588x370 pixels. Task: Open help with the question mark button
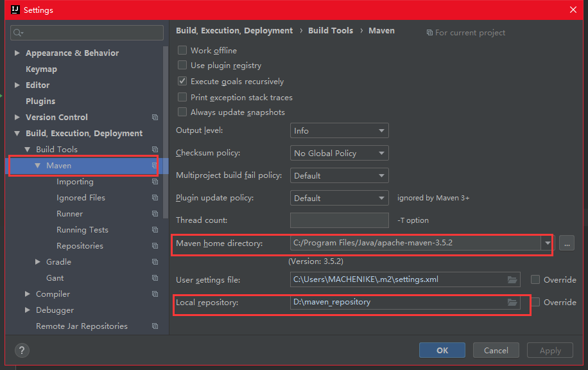point(22,351)
